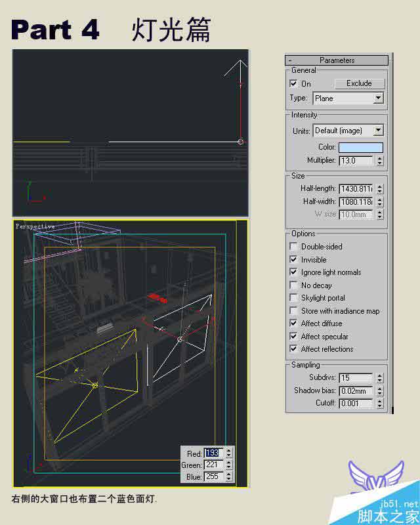Open the Type dropdown showing Plane
420x525 pixels.
tap(348, 98)
